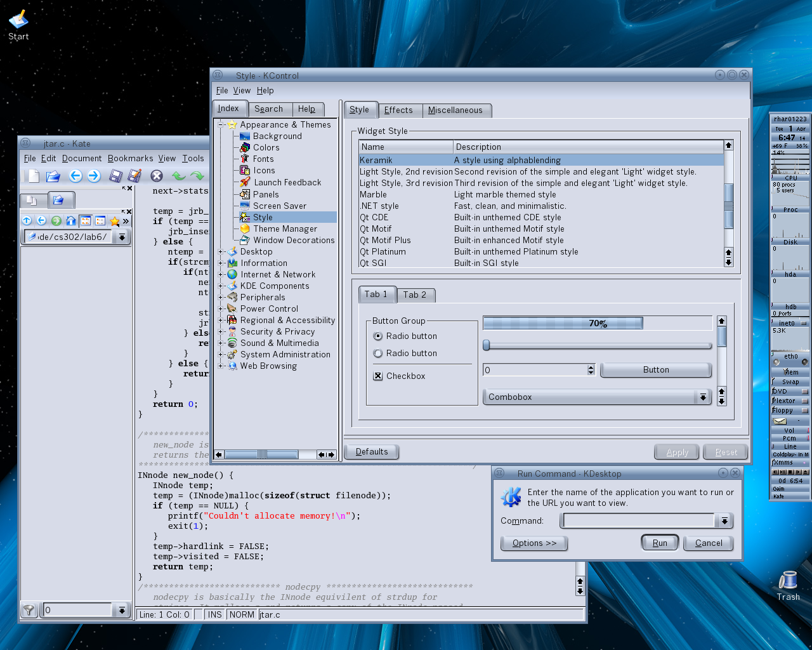Click the Widget Style list scrollbar thumb

coord(728,206)
